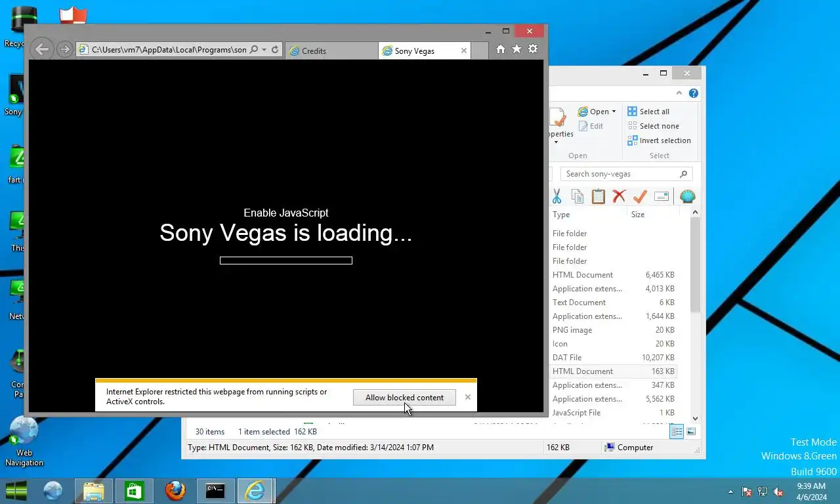Screen dimensions: 840x504
Task: Click the scissors Cut icon
Action: coord(556,196)
